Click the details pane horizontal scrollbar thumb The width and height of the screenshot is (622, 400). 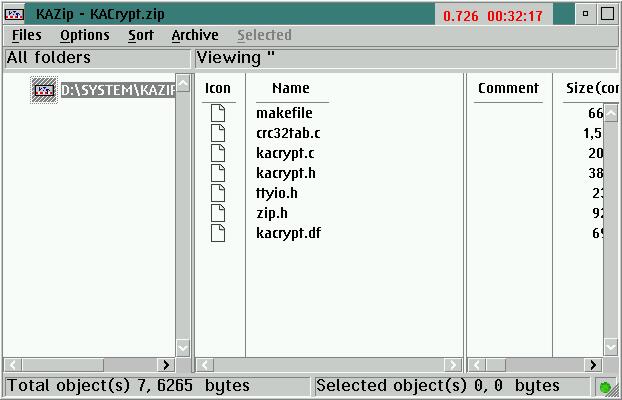click(496, 365)
